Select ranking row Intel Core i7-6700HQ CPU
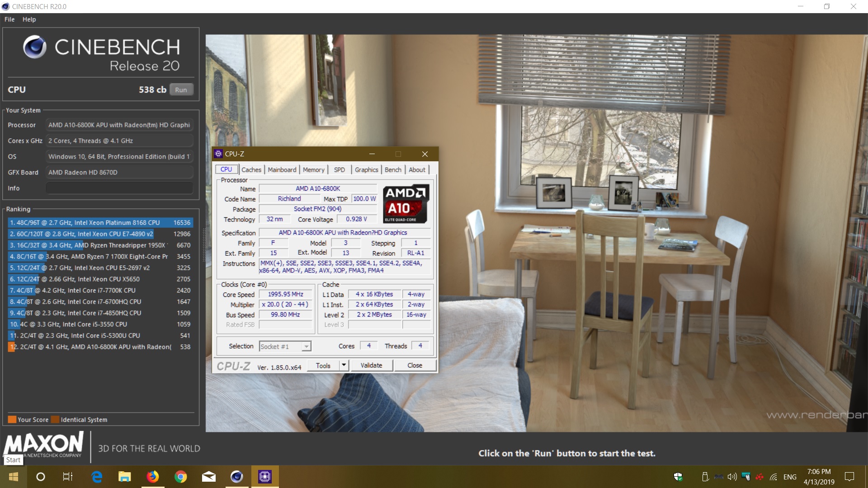The width and height of the screenshot is (868, 488). pos(100,301)
